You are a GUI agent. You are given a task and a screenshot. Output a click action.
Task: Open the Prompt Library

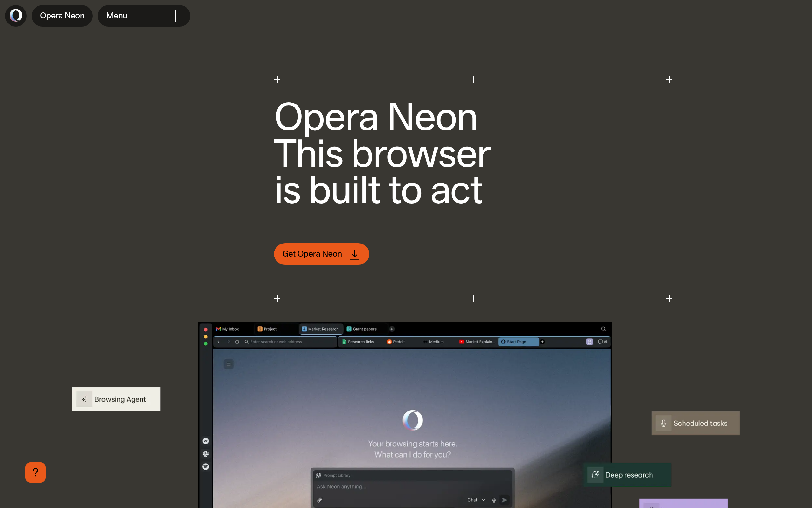pyautogui.click(x=333, y=475)
